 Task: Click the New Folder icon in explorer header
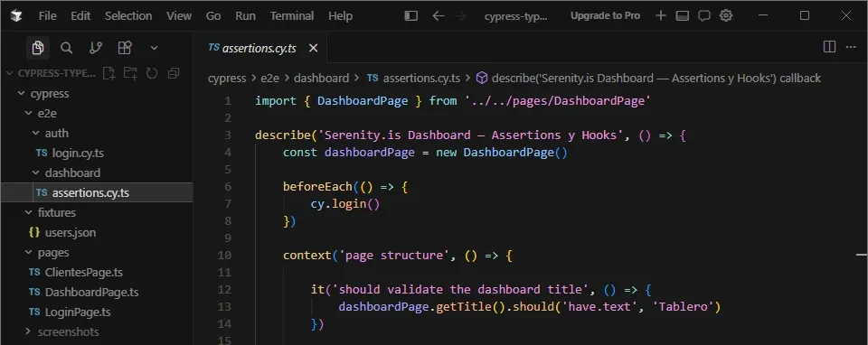(x=130, y=73)
